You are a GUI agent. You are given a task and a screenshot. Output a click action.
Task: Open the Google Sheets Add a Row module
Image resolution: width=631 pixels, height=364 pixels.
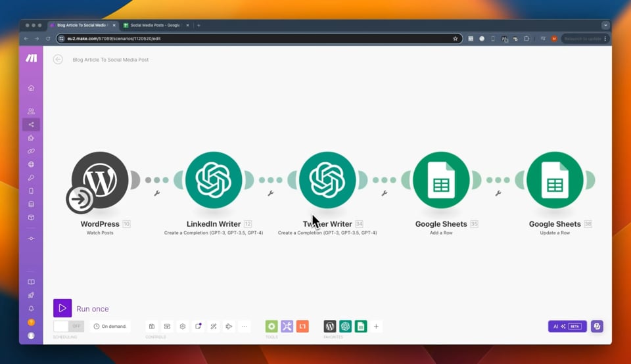[x=441, y=180]
